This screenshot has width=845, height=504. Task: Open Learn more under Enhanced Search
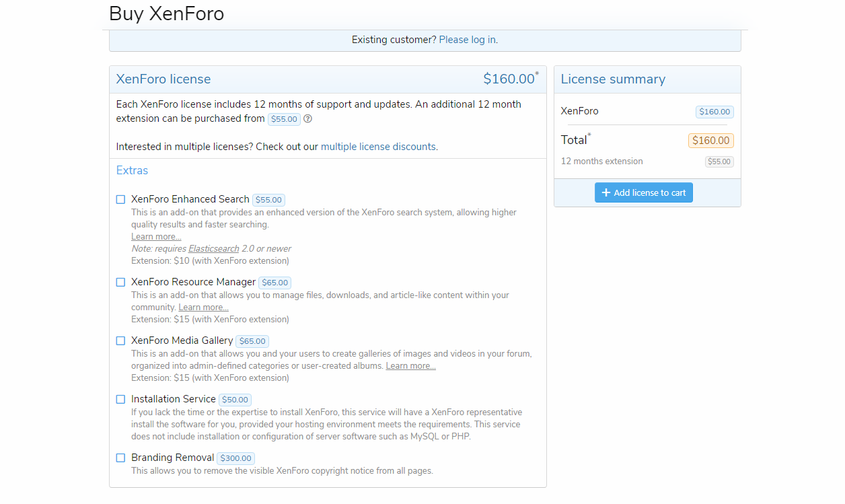pos(156,237)
